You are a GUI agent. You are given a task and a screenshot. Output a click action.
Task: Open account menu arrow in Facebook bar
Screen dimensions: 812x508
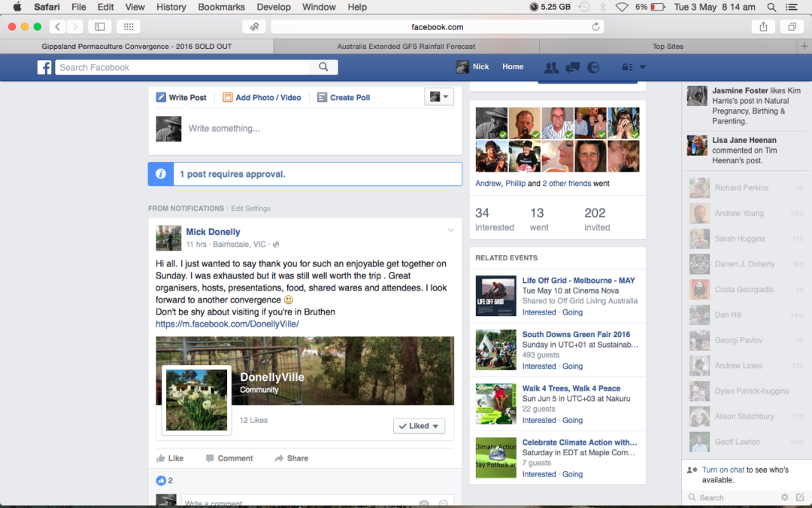point(643,68)
